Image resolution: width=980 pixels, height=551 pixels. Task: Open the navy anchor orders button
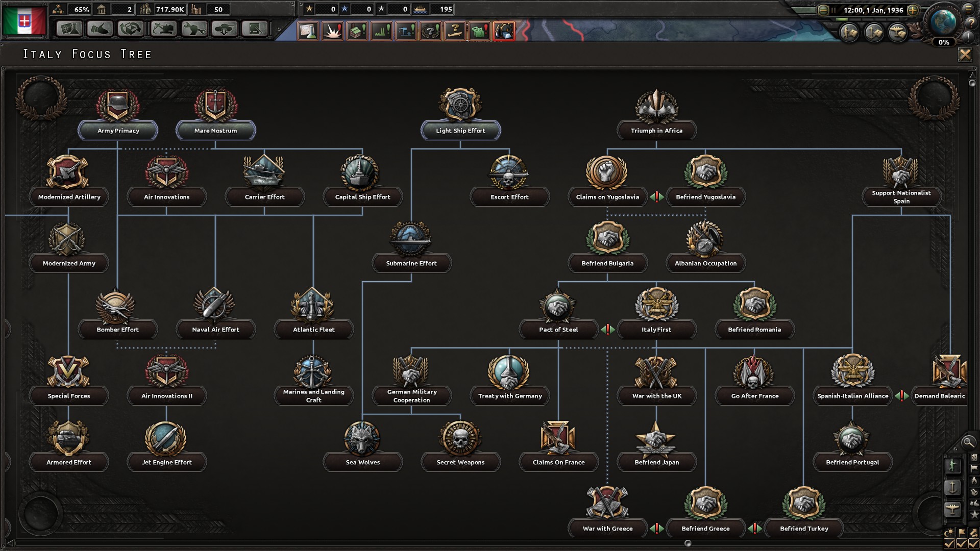coord(874,33)
